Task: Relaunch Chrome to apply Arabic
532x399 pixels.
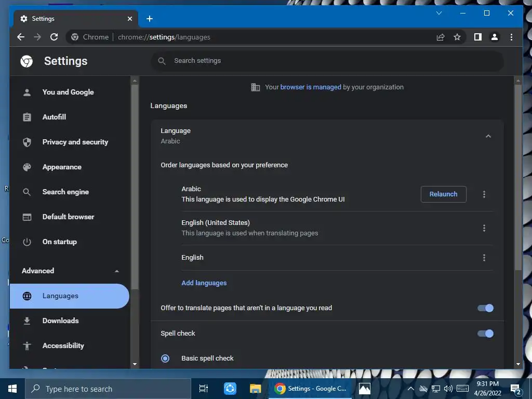Action: click(x=444, y=194)
